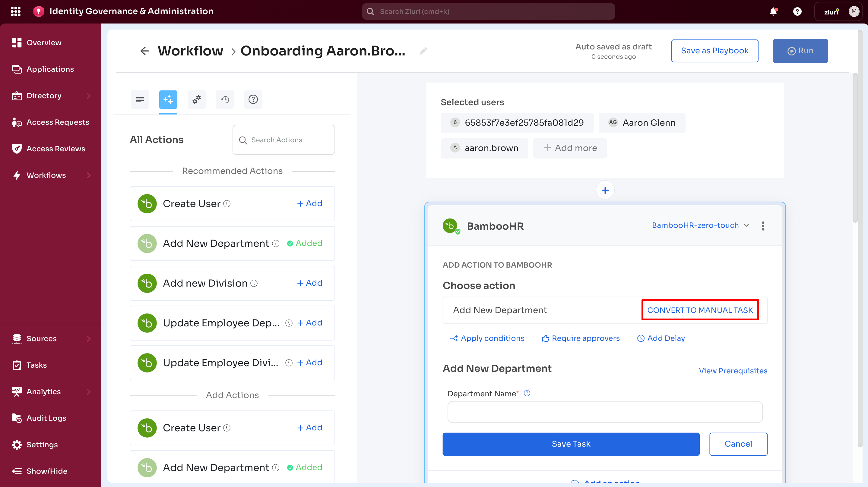Click info icon next to Add new Division
The height and width of the screenshot is (487, 868).
click(x=254, y=283)
